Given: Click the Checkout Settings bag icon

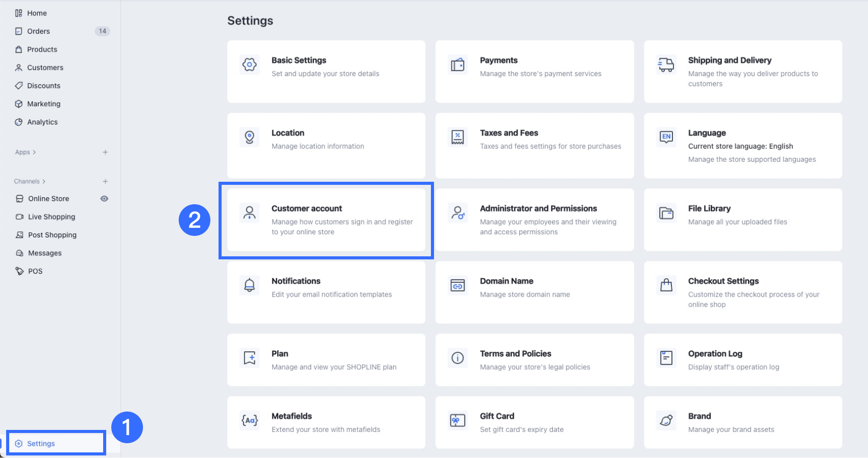Looking at the screenshot, I should pos(666,285).
